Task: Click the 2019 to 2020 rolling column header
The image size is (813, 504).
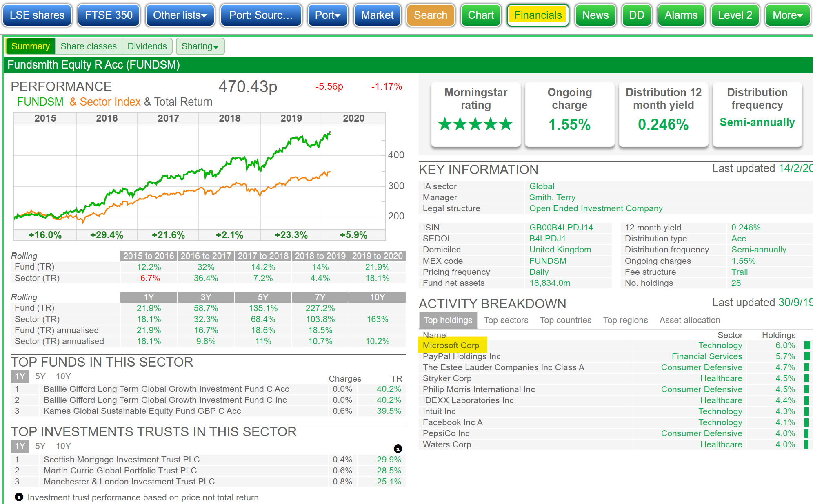Action: coord(377,256)
